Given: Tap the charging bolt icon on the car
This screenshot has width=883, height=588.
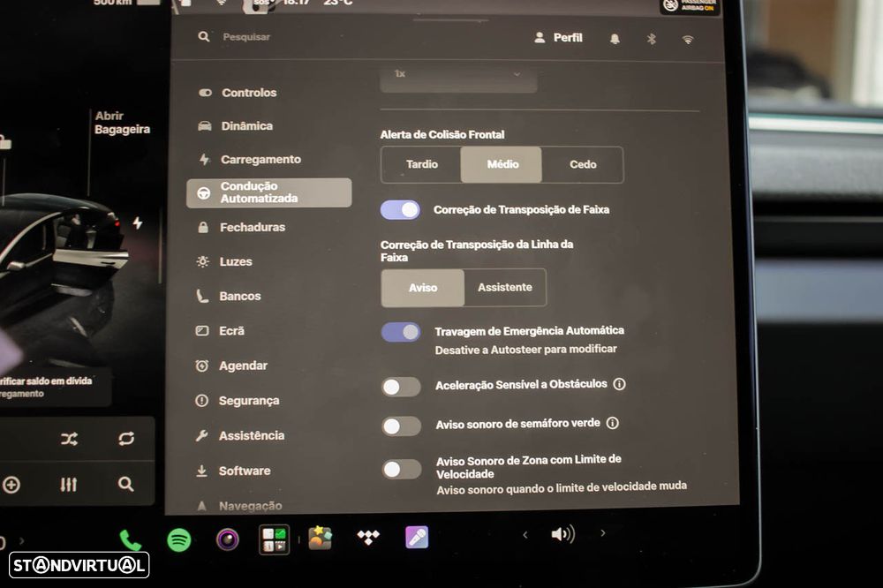Looking at the screenshot, I should [138, 223].
